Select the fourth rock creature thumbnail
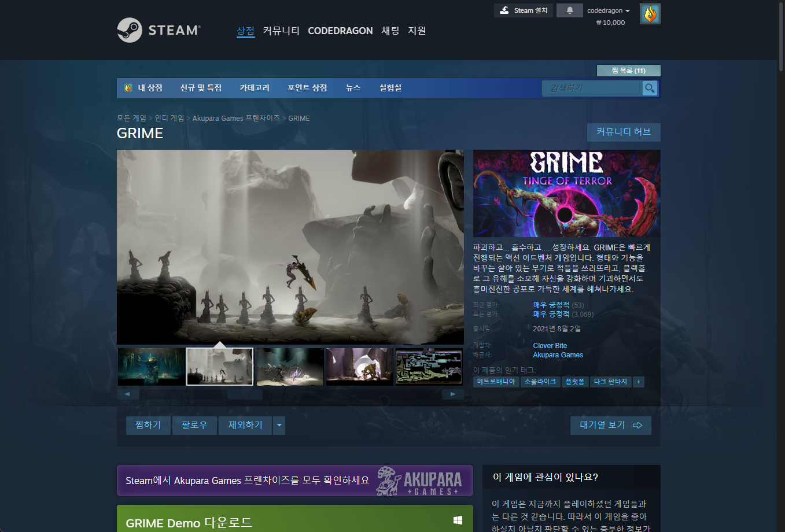785x532 pixels. (360, 367)
